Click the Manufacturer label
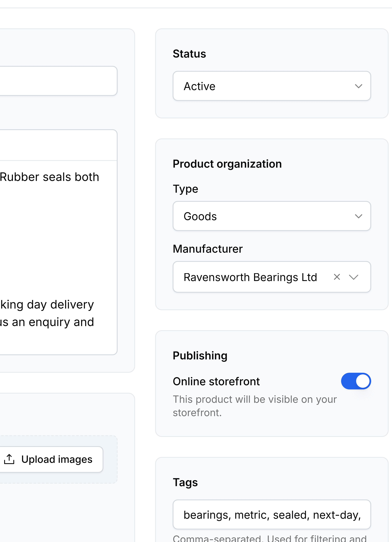Viewport: 392px width, 542px height. coord(208,249)
